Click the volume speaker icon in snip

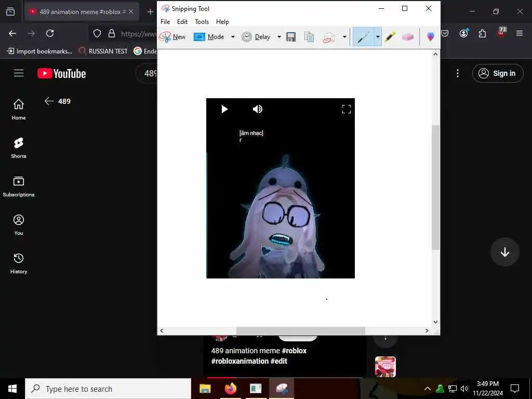(258, 109)
